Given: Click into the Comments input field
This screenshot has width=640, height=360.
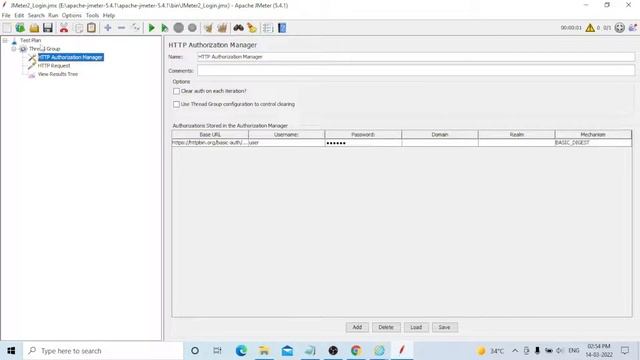Looking at the screenshot, I should 416,71.
